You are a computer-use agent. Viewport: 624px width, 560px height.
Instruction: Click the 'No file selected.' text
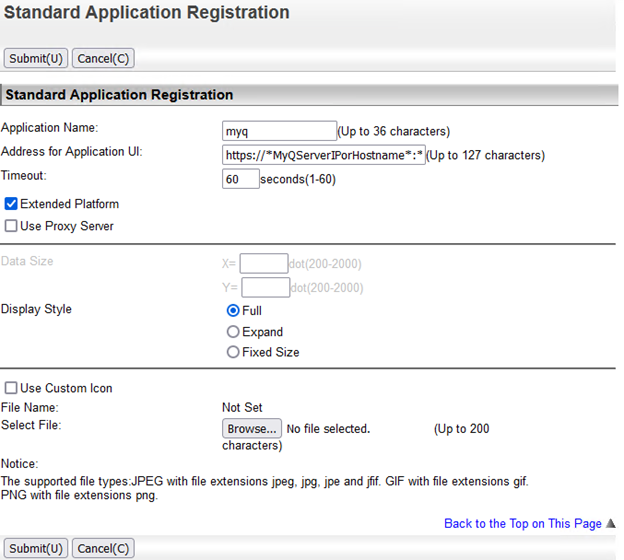[328, 429]
